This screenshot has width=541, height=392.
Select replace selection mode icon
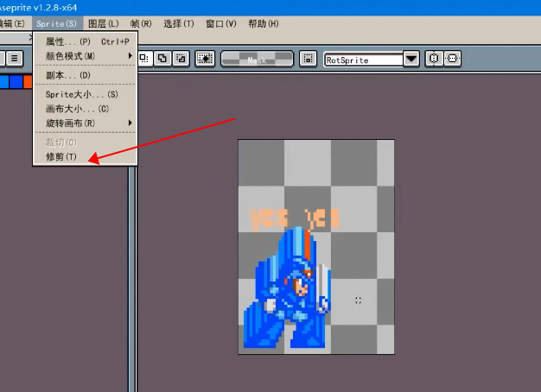coord(144,58)
